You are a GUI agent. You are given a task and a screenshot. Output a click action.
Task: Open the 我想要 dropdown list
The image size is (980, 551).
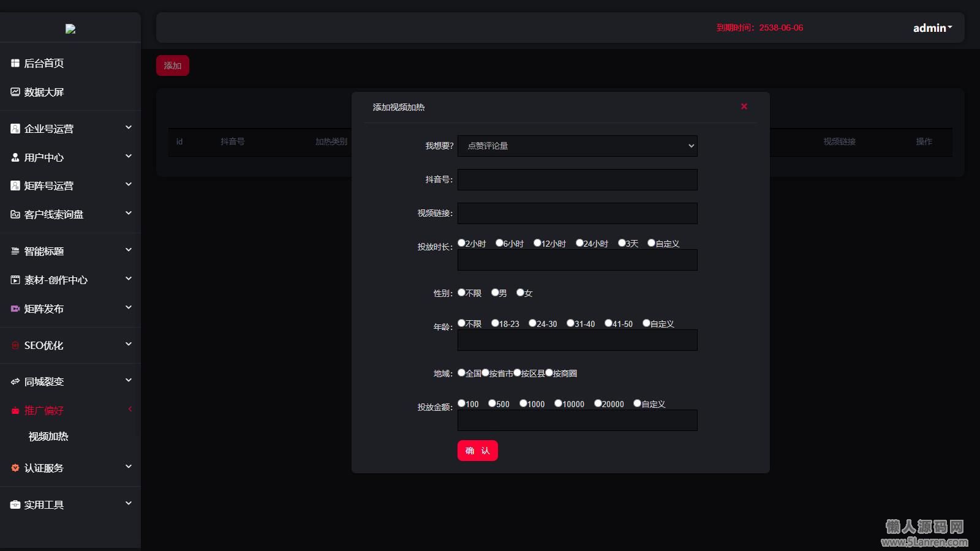577,146
